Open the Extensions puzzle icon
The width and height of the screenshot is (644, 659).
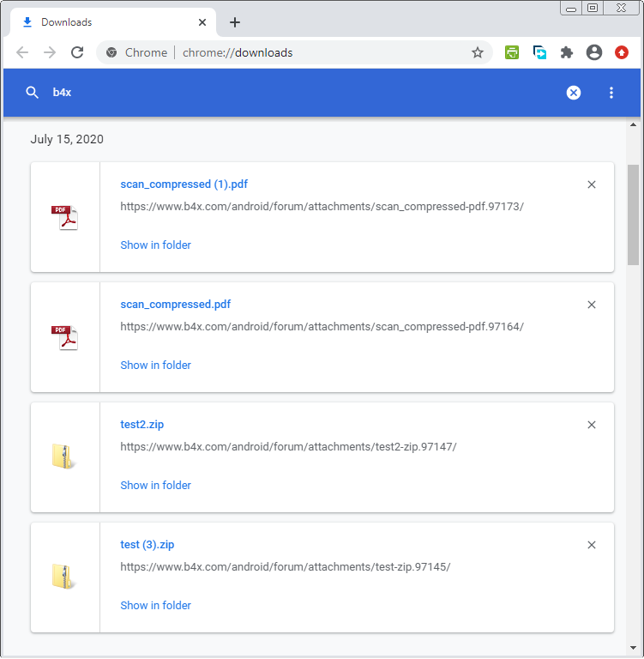[567, 52]
